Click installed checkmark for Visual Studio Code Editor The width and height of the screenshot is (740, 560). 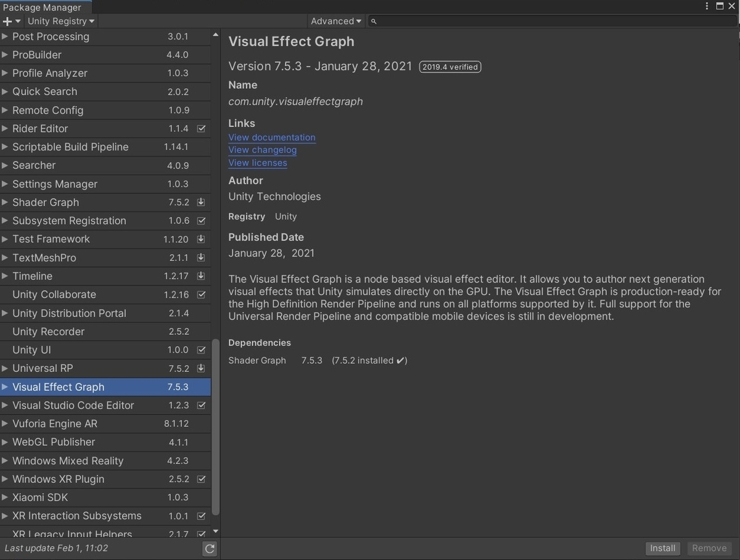pos(201,405)
